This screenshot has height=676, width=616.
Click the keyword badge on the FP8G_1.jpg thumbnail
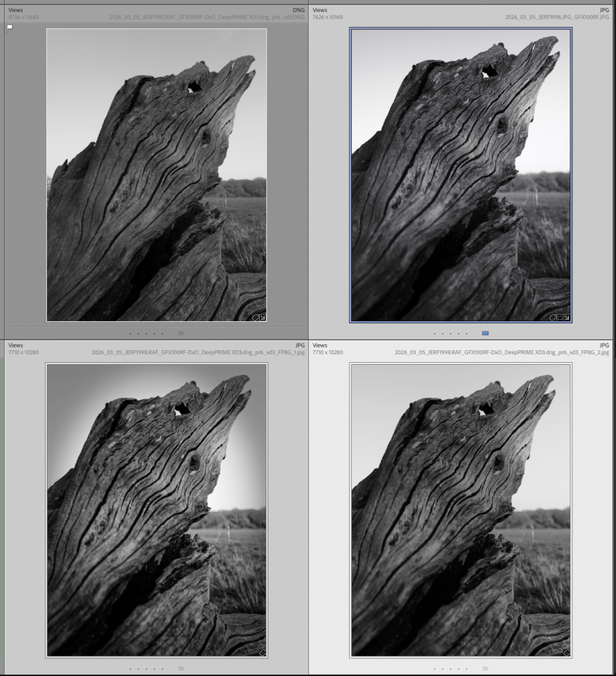tap(262, 653)
